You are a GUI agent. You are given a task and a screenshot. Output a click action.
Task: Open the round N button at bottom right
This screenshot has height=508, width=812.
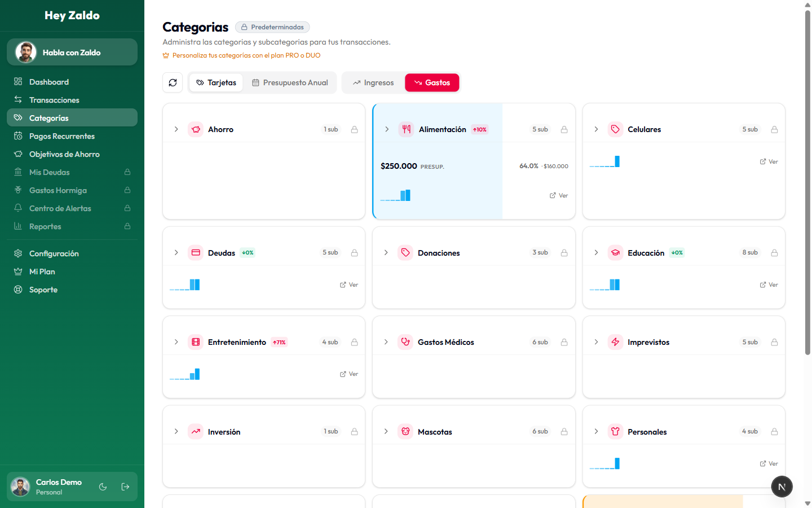click(x=782, y=487)
